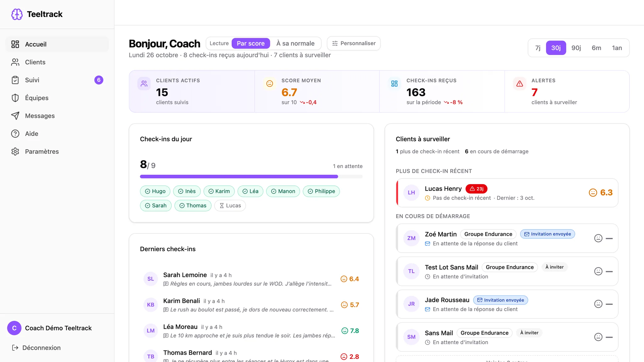Click the Lucas pending check-in chip
The height and width of the screenshot is (362, 644).
230,206
